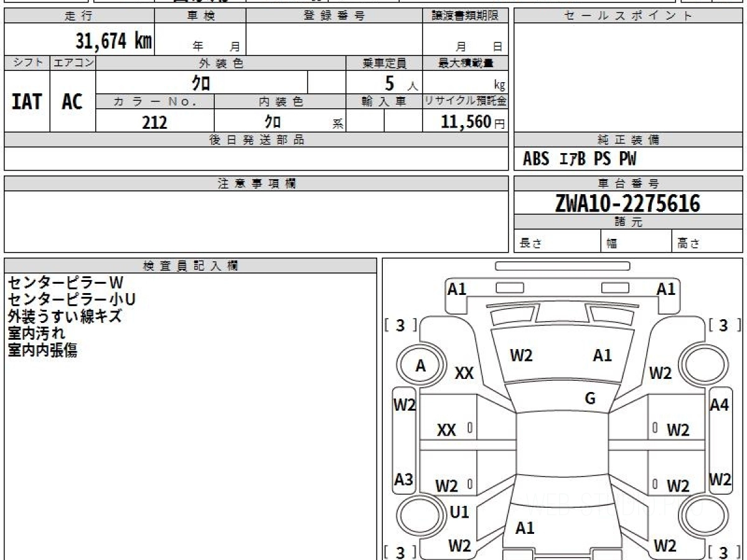
Task: Click the 譲渡書類期限 header
Action: pyautogui.click(x=466, y=16)
